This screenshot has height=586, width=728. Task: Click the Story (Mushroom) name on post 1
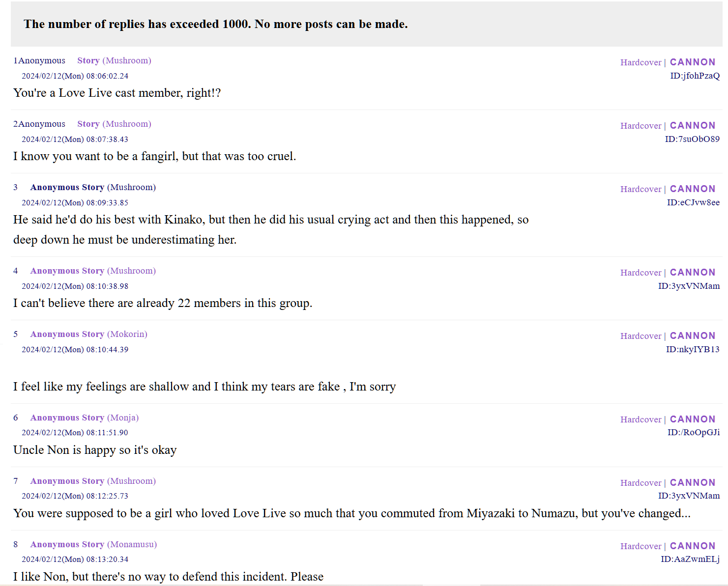(x=114, y=60)
